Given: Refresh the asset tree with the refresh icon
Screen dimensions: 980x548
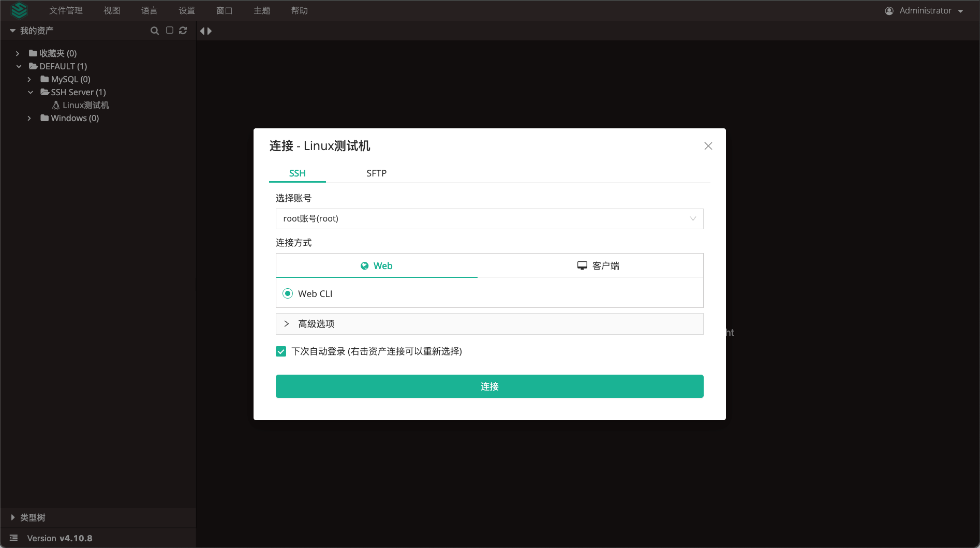Looking at the screenshot, I should point(183,31).
